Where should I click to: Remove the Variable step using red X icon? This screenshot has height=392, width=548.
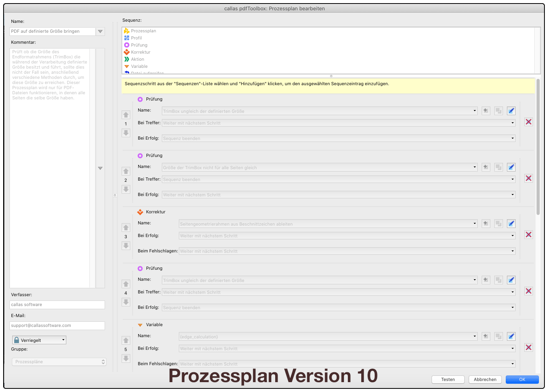point(528,347)
